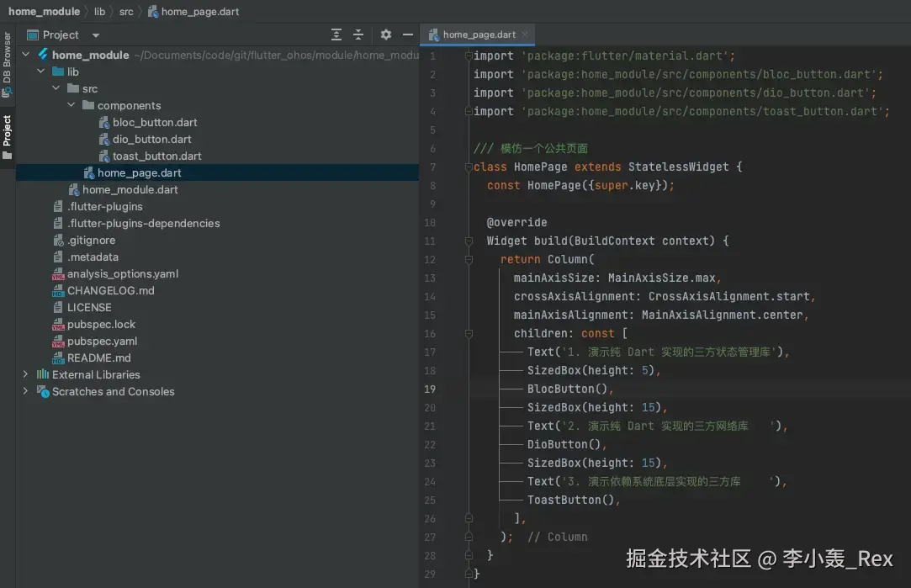Select the home_page.dart editor tab
Viewport: 911px width, 588px height.
(x=479, y=34)
